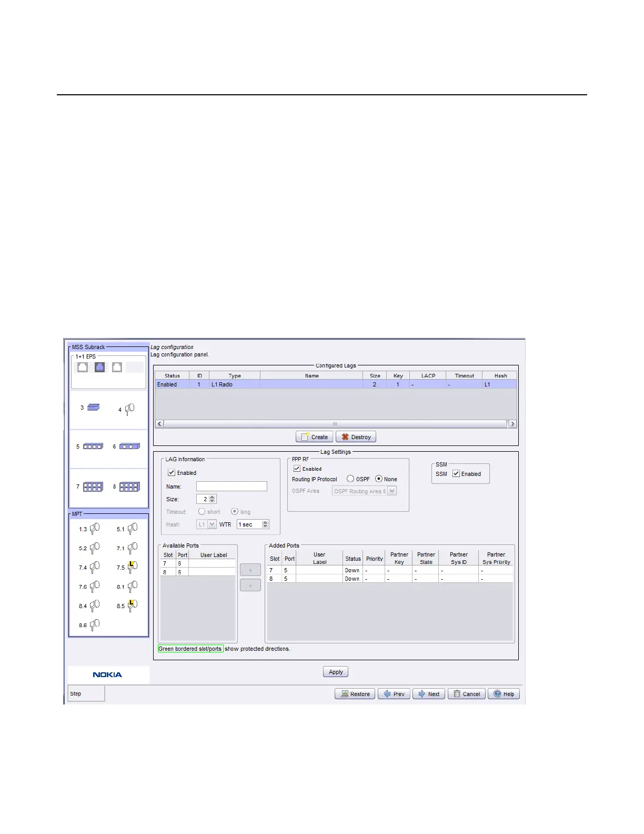The height and width of the screenshot is (834, 644).
Task: Select MPT 5.1 antenna icon
Action: point(133,529)
